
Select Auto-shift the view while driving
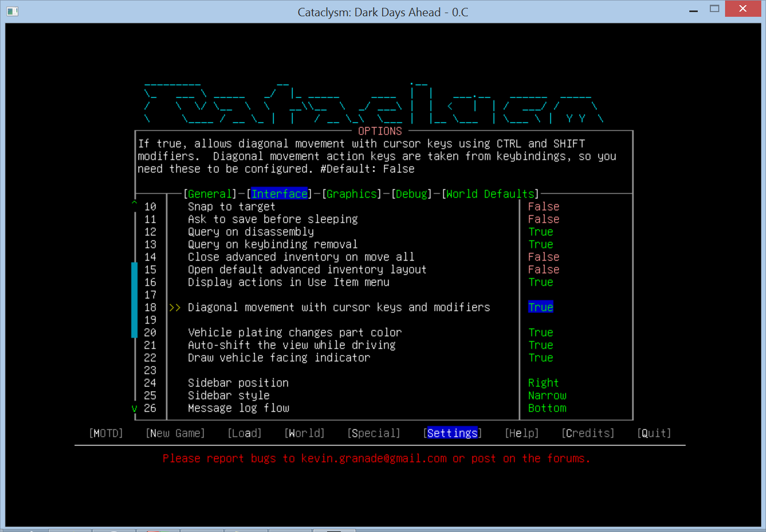click(x=292, y=345)
